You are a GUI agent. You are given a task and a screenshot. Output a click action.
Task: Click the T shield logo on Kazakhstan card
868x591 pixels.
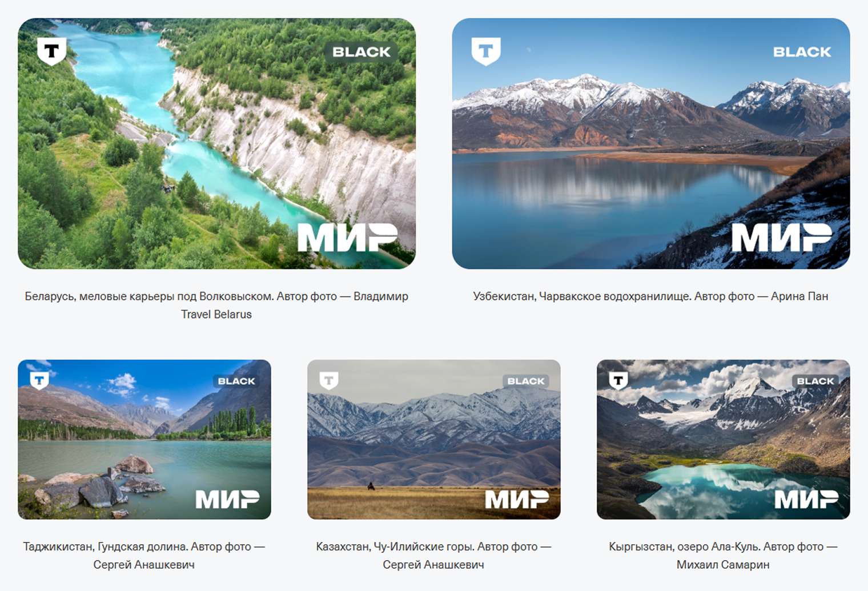click(329, 380)
